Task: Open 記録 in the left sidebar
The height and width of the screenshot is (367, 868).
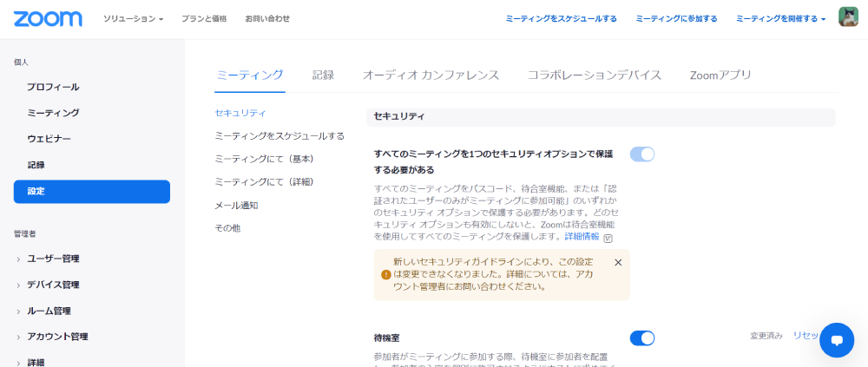Action: pyautogui.click(x=36, y=165)
